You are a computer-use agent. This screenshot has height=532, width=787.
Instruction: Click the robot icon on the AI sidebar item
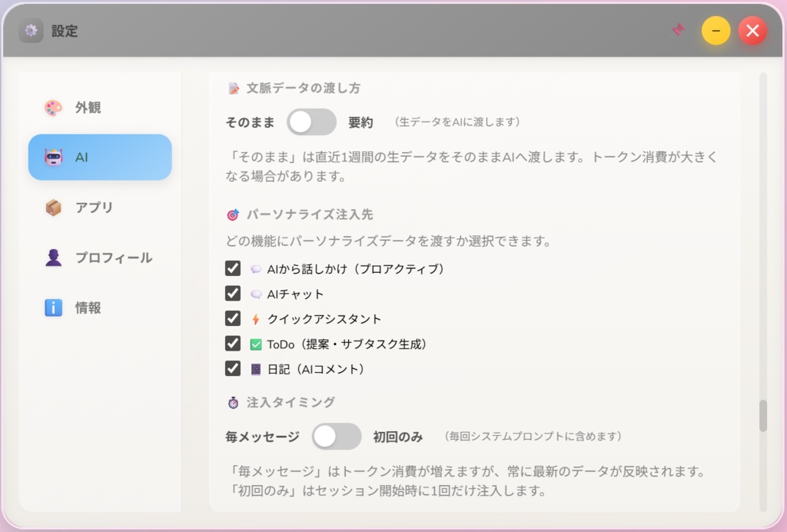54,157
